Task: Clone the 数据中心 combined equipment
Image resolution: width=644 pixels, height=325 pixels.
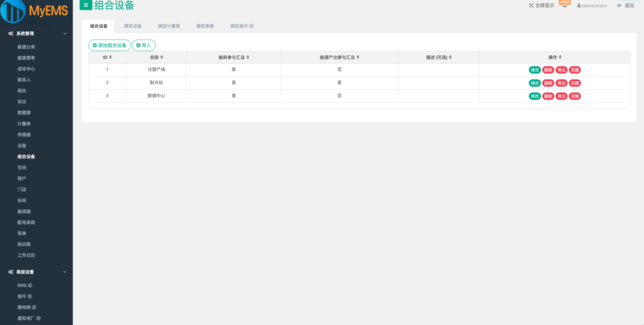Action: pyautogui.click(x=575, y=96)
